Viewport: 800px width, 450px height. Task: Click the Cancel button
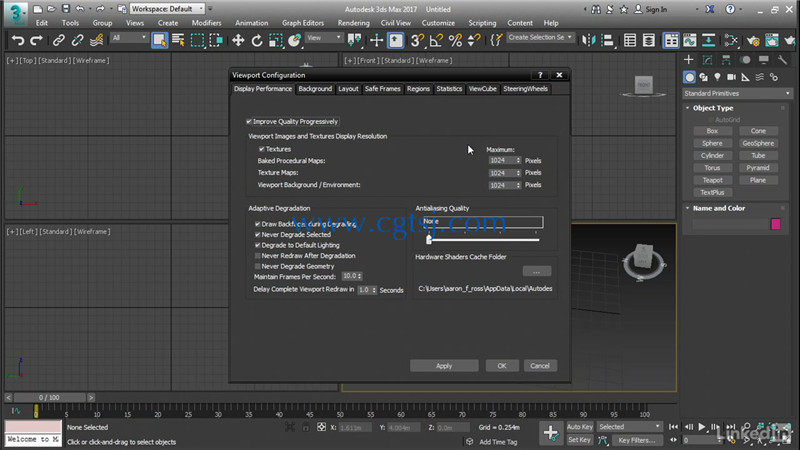[540, 366]
